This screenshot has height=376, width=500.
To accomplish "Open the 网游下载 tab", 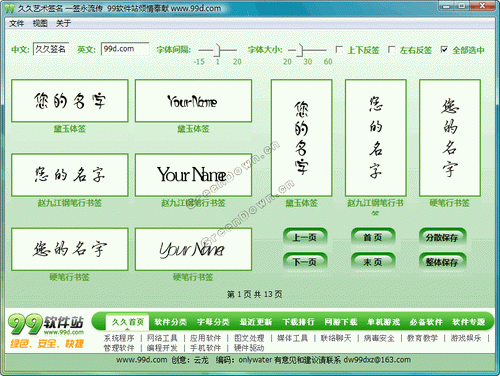I will pos(341,322).
